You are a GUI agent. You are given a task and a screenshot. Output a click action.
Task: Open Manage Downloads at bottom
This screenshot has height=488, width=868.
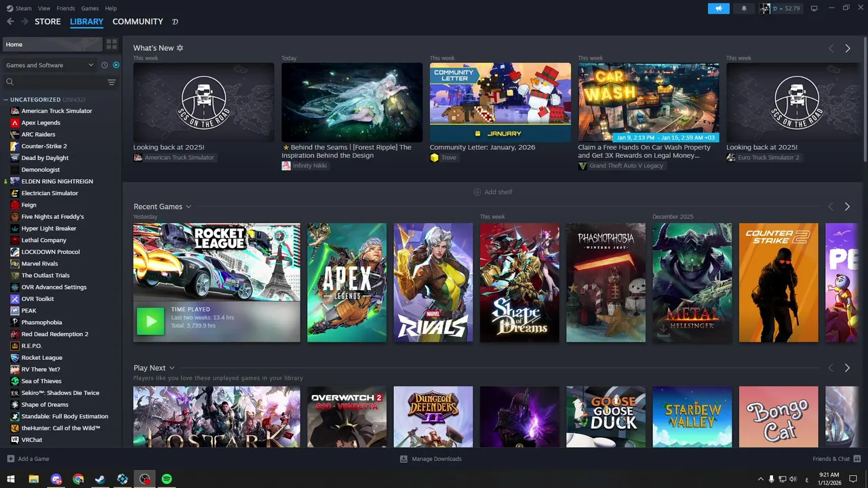[431, 459]
